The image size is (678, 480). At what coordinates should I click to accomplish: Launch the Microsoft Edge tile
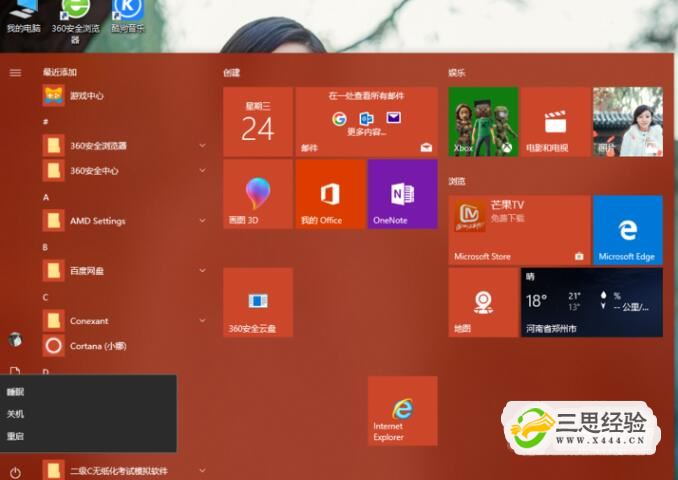628,230
